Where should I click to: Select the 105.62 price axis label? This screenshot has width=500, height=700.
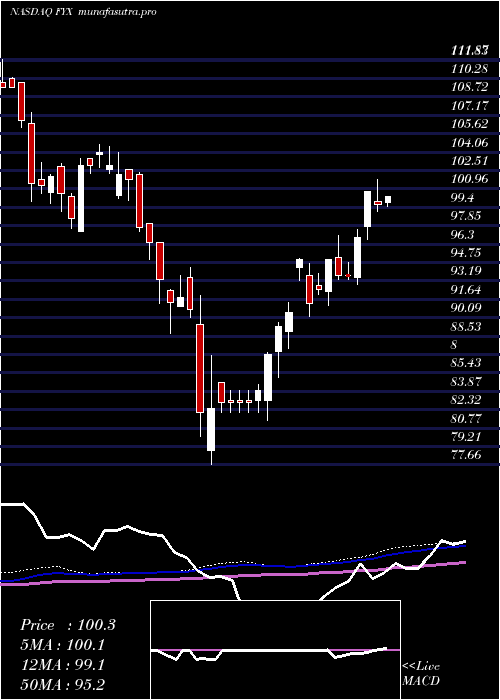(470, 124)
